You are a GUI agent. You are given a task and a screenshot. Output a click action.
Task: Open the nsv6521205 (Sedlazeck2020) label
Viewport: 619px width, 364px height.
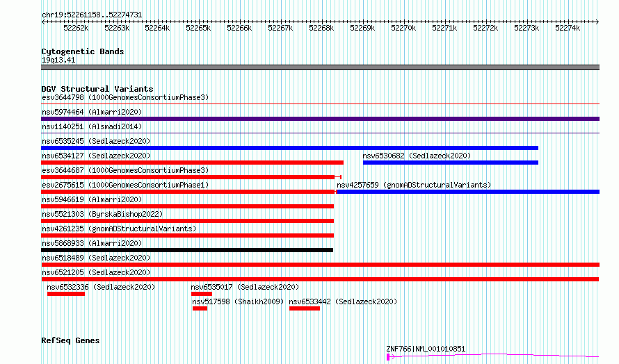coord(96,272)
